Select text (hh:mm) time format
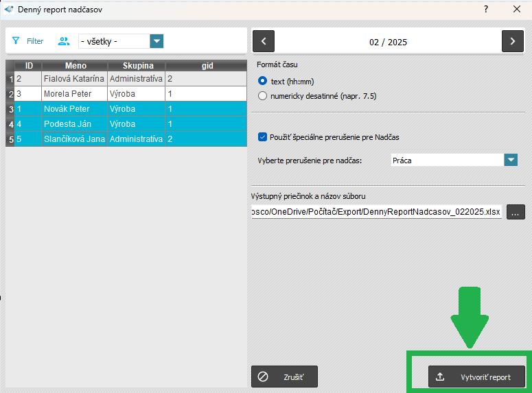Screen dimensions: 532x393 pos(262,81)
